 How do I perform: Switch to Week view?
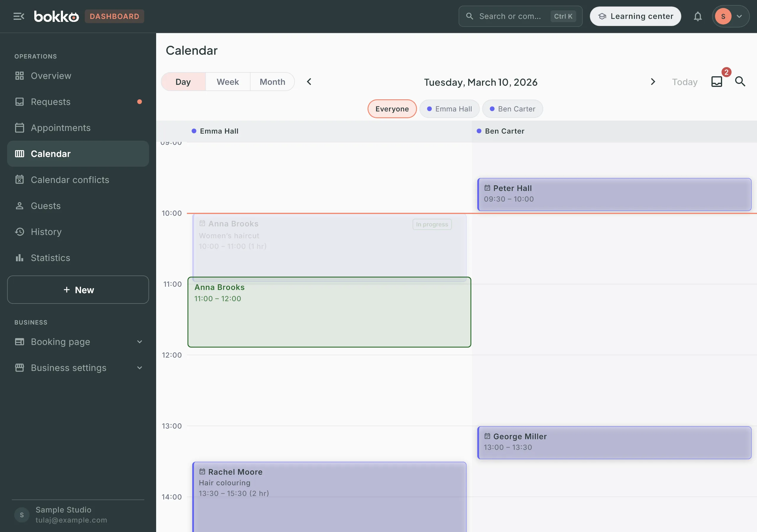coord(227,82)
